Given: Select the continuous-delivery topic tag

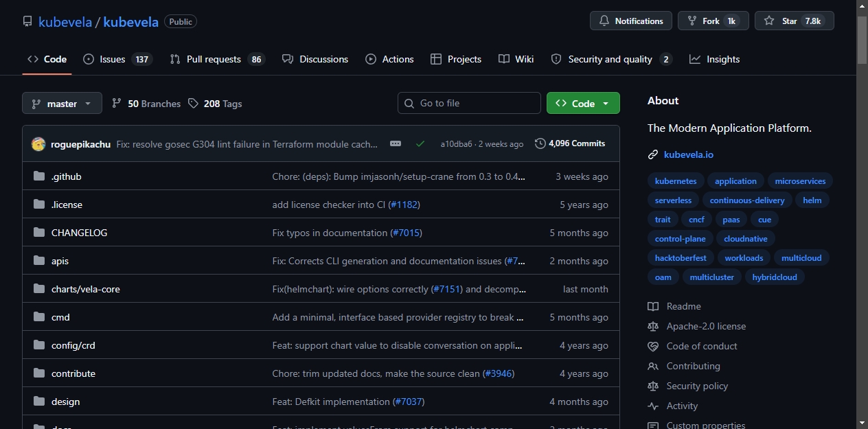Looking at the screenshot, I should coord(747,200).
